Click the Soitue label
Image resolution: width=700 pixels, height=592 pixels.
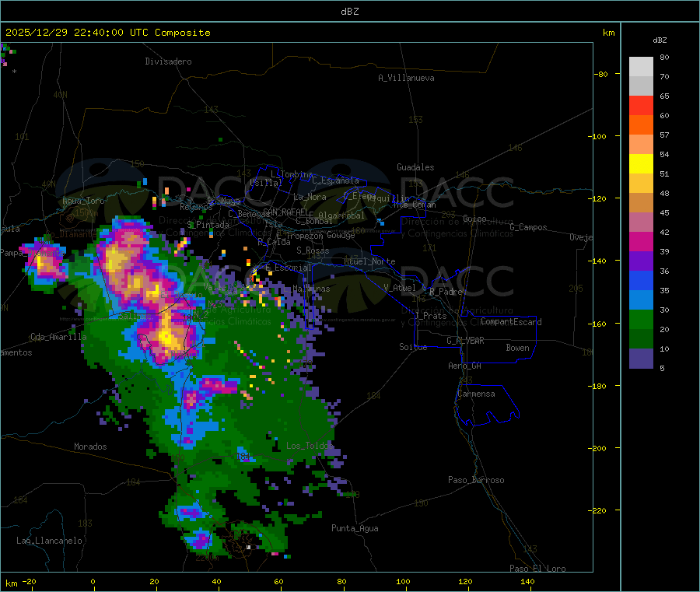coord(413,347)
